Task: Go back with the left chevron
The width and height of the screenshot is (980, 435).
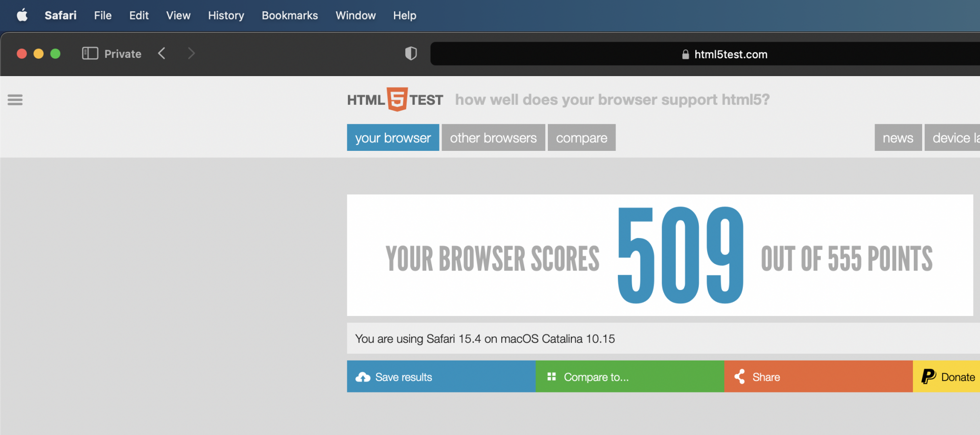Action: coord(162,53)
